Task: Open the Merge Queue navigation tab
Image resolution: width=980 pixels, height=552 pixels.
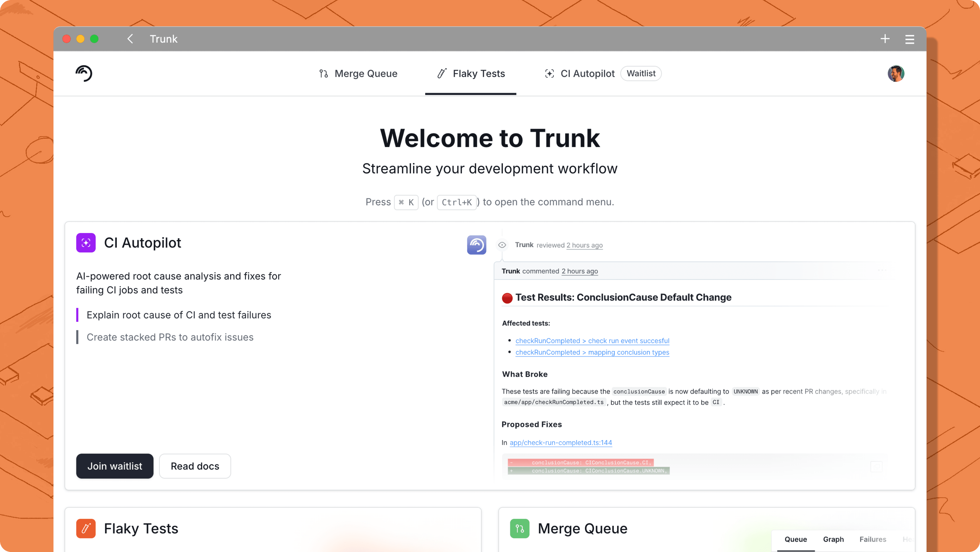Action: [x=358, y=74]
